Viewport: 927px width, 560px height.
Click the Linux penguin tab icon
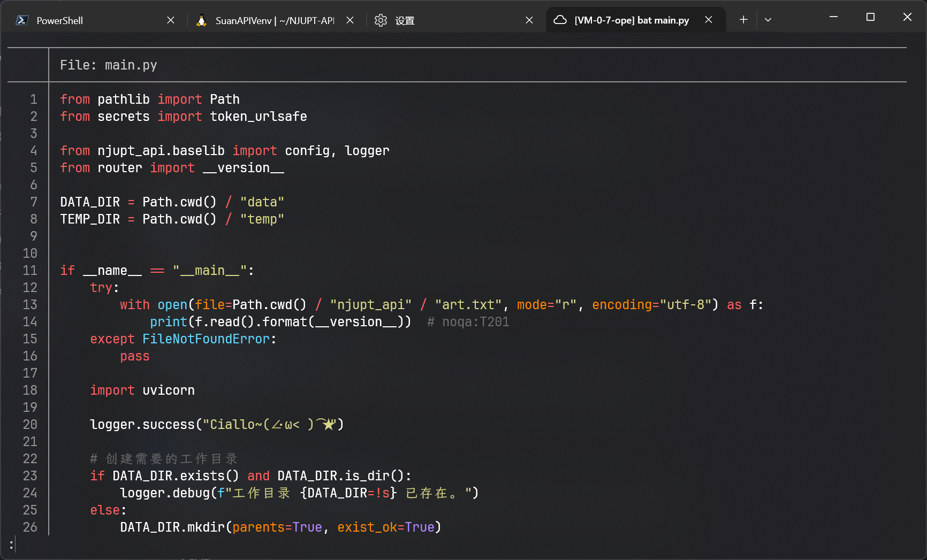(202, 20)
